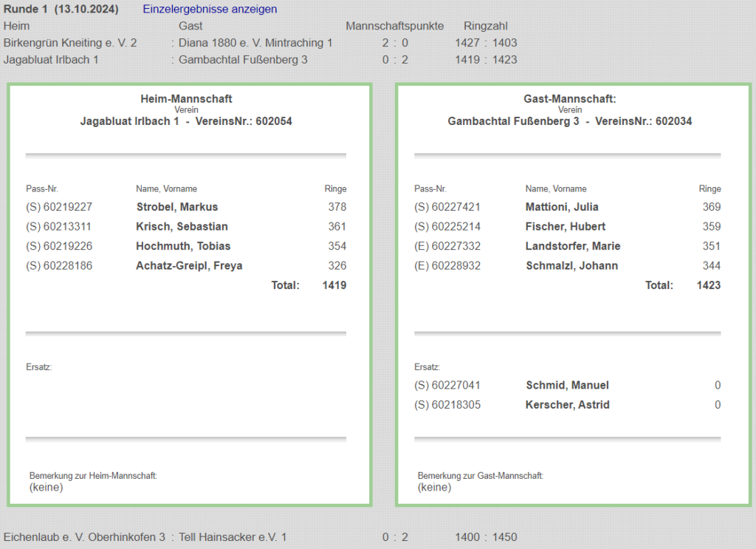Click the 'Runde 1 (13.10.2024)' heading
Screen dimensions: 756x549
tap(65, 10)
